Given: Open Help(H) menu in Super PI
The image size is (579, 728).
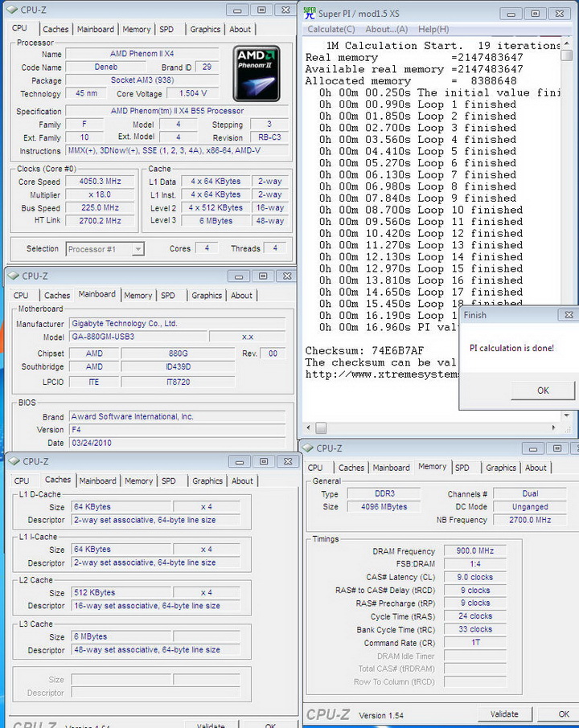Looking at the screenshot, I should 433,29.
